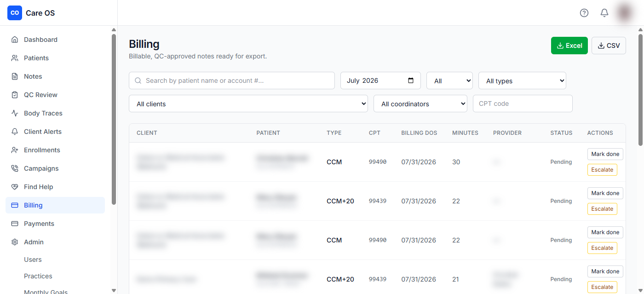Click the STATUS column header
Viewport: 644px width, 294px height.
click(x=561, y=133)
